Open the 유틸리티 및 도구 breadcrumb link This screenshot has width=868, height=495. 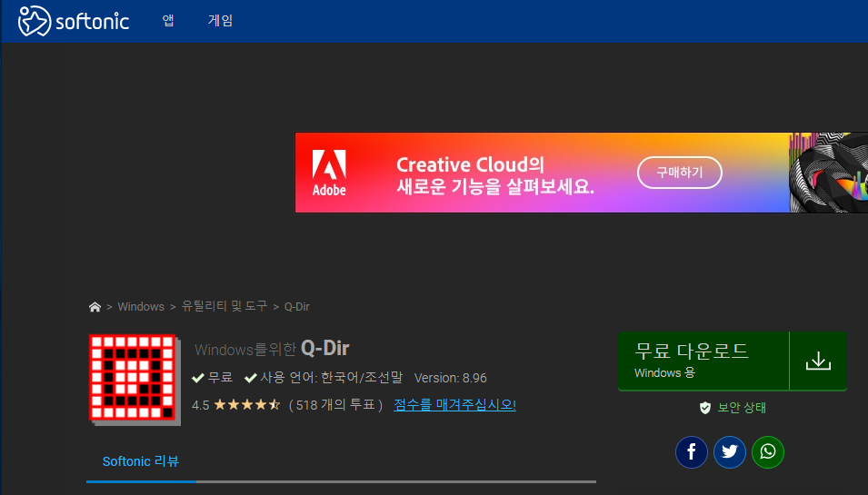click(x=224, y=306)
